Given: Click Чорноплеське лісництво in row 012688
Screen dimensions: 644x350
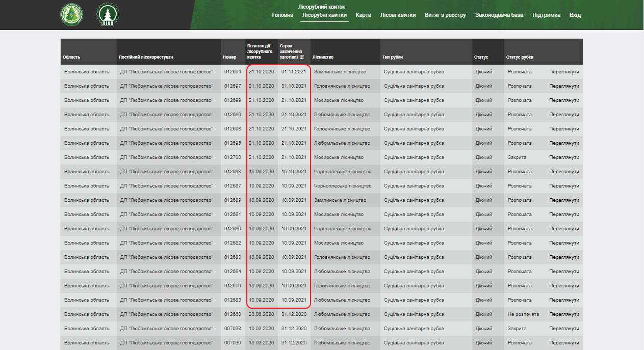Looking at the screenshot, I should pos(343,172).
